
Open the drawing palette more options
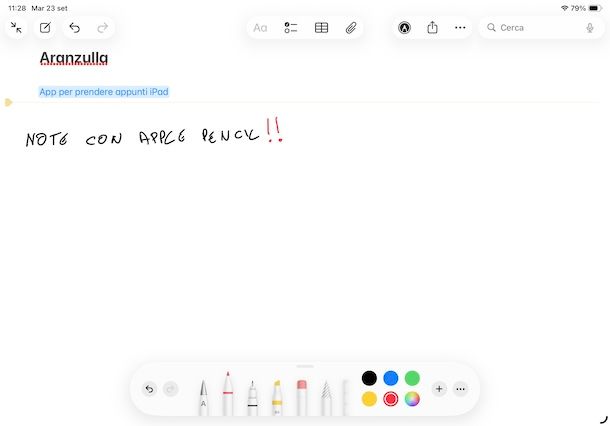(461, 389)
